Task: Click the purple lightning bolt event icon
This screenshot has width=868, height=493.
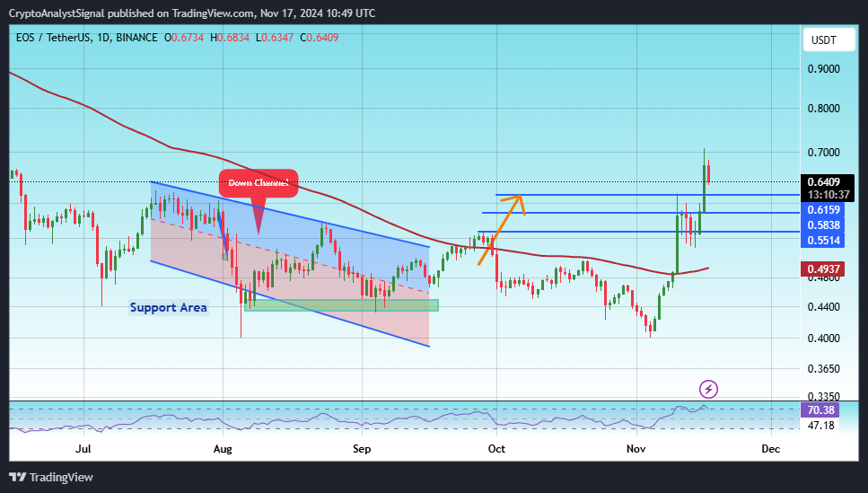Action: (x=708, y=390)
